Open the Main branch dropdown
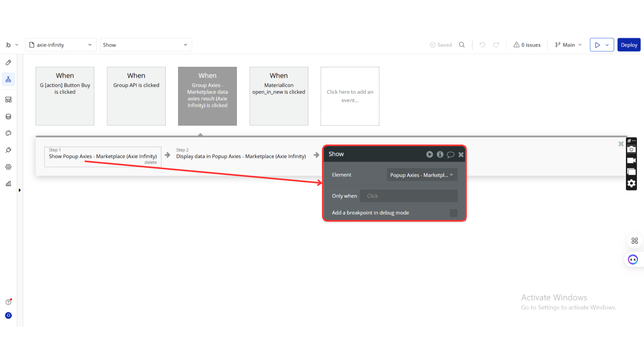 pyautogui.click(x=568, y=45)
